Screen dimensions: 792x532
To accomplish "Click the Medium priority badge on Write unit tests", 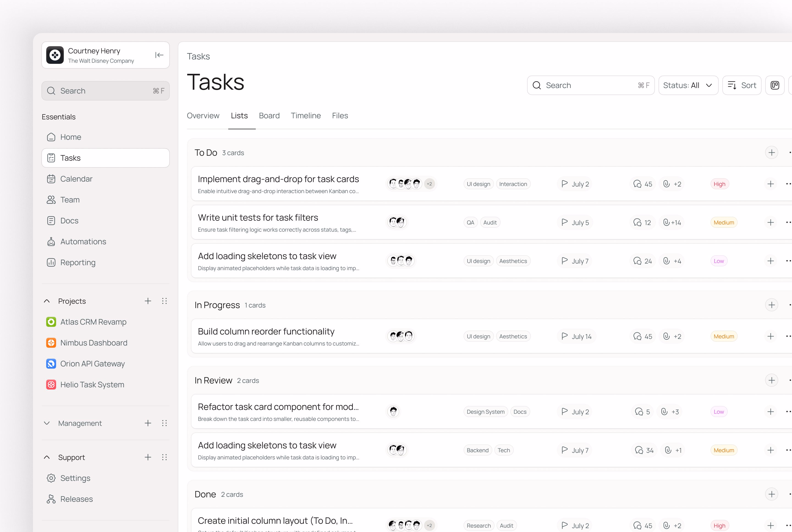I will pos(724,223).
